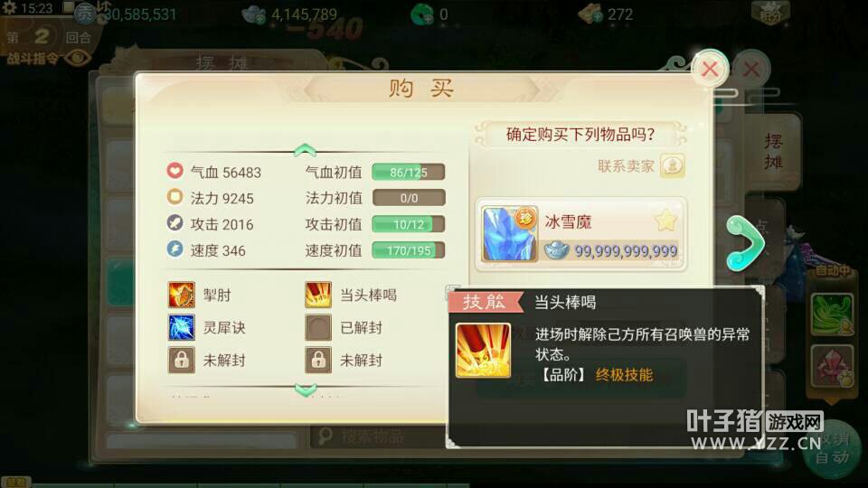This screenshot has width=868, height=488.
Task: Click the gear settings icon near clock
Action: click(x=9, y=8)
